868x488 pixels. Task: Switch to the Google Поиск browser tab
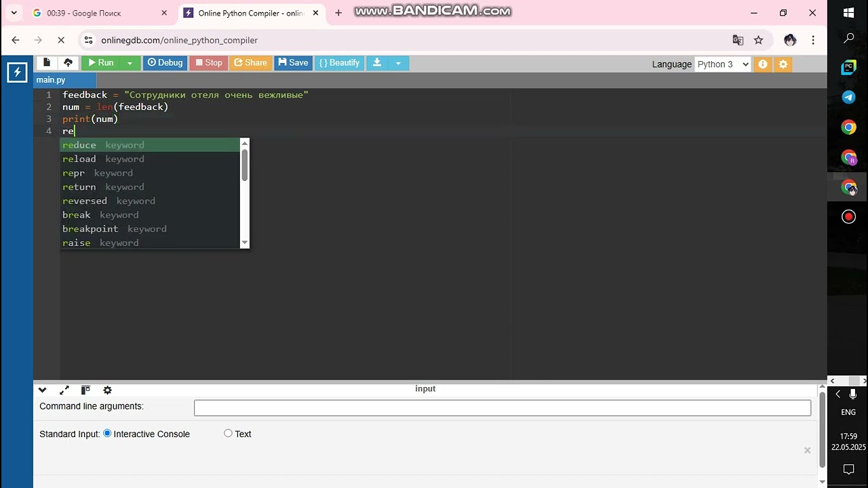click(x=98, y=13)
